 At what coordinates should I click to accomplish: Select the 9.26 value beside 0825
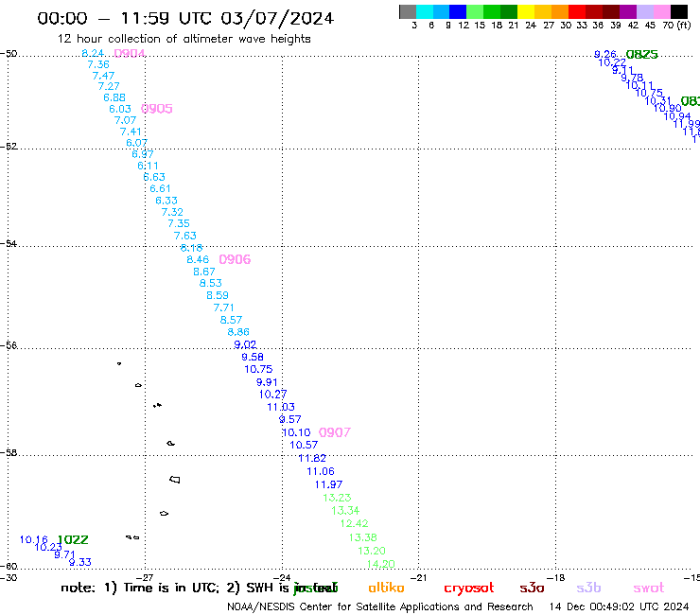tap(605, 55)
